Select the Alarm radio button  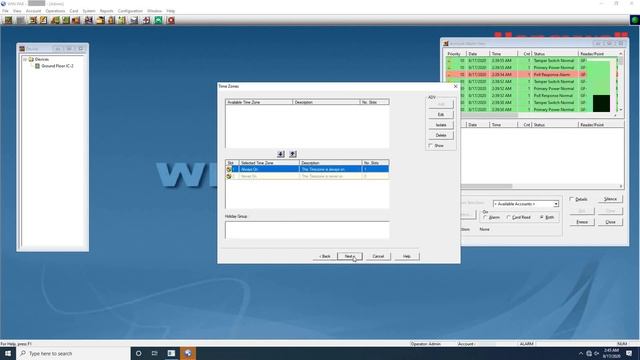pyautogui.click(x=485, y=218)
